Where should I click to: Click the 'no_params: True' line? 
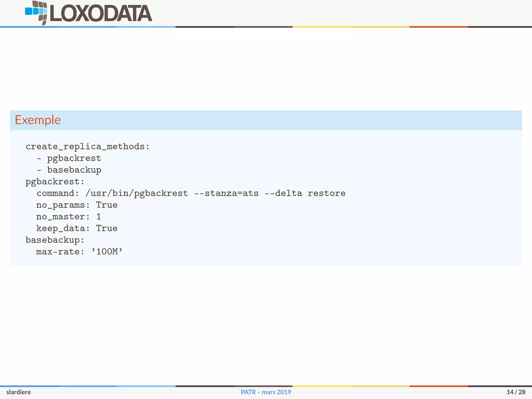point(77,205)
